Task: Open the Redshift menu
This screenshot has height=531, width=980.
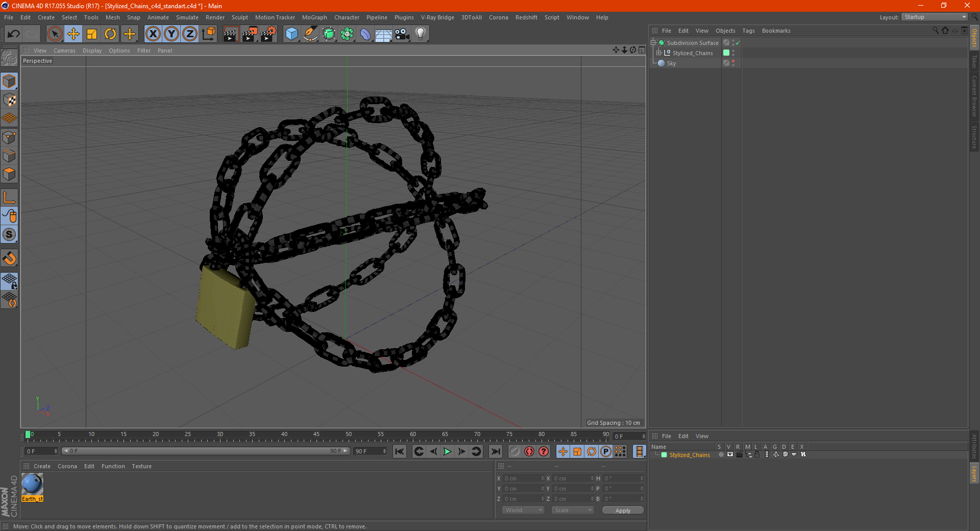Action: point(526,17)
